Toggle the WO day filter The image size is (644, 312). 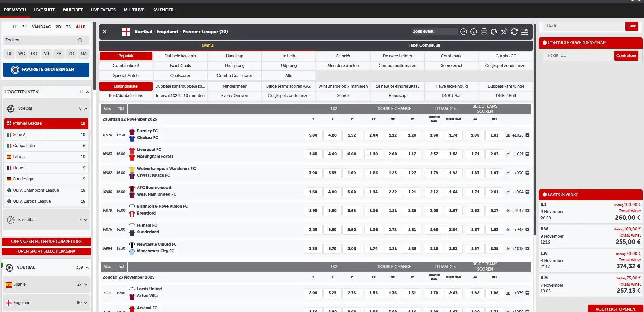[21, 54]
